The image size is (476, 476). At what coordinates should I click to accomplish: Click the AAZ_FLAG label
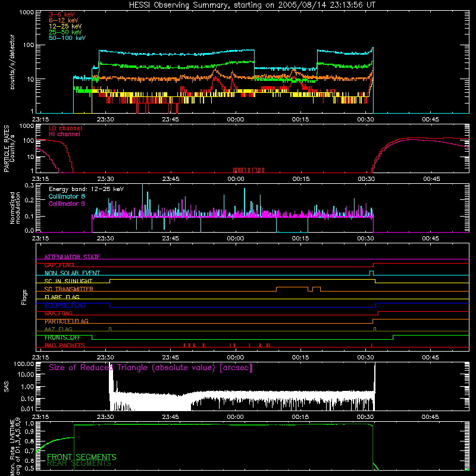pyautogui.click(x=58, y=329)
